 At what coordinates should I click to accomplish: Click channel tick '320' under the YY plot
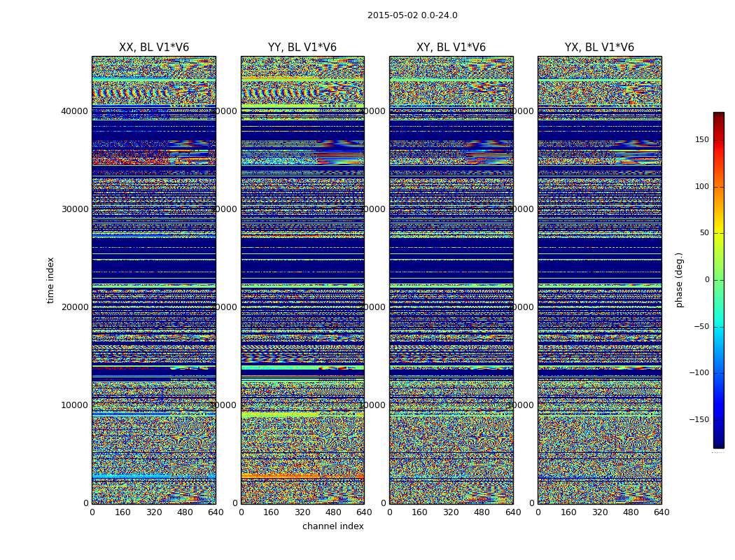(302, 512)
